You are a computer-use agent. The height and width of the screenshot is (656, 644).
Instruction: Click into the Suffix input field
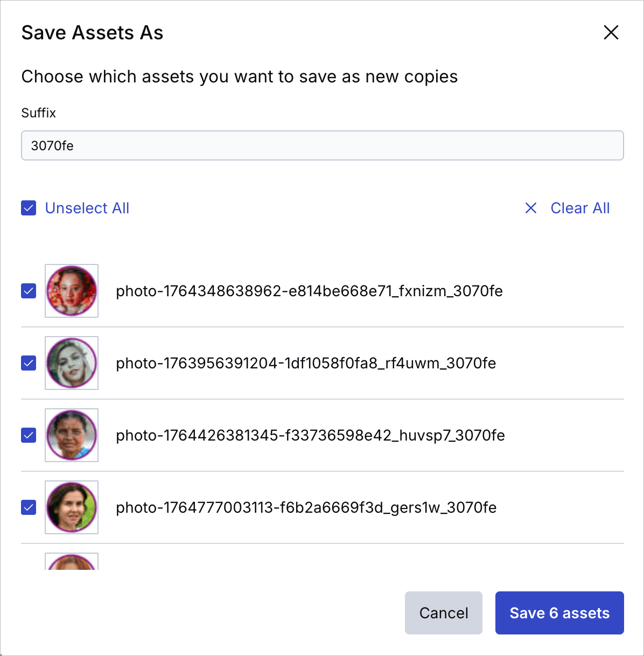coord(322,145)
